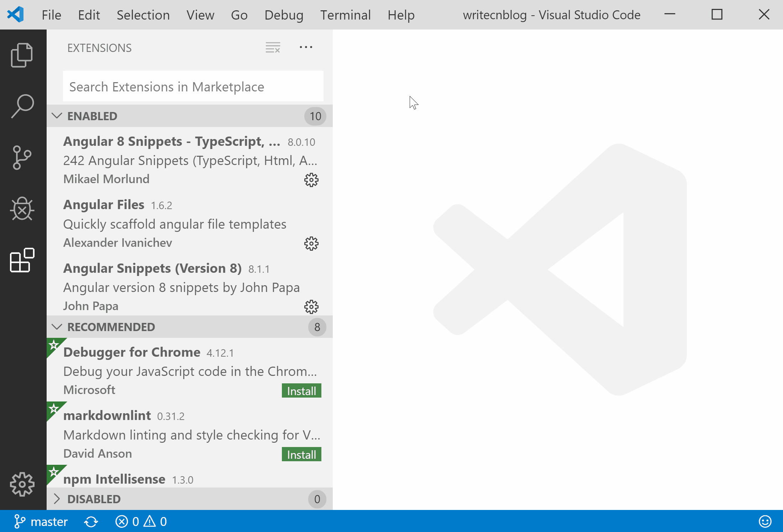Expand the DISABLED extensions section
The image size is (783, 532).
57,499
